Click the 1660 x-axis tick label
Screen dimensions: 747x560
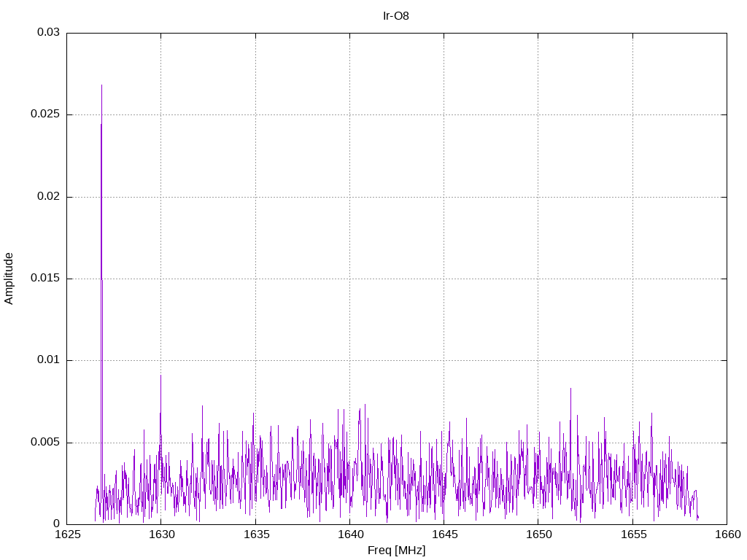point(728,534)
